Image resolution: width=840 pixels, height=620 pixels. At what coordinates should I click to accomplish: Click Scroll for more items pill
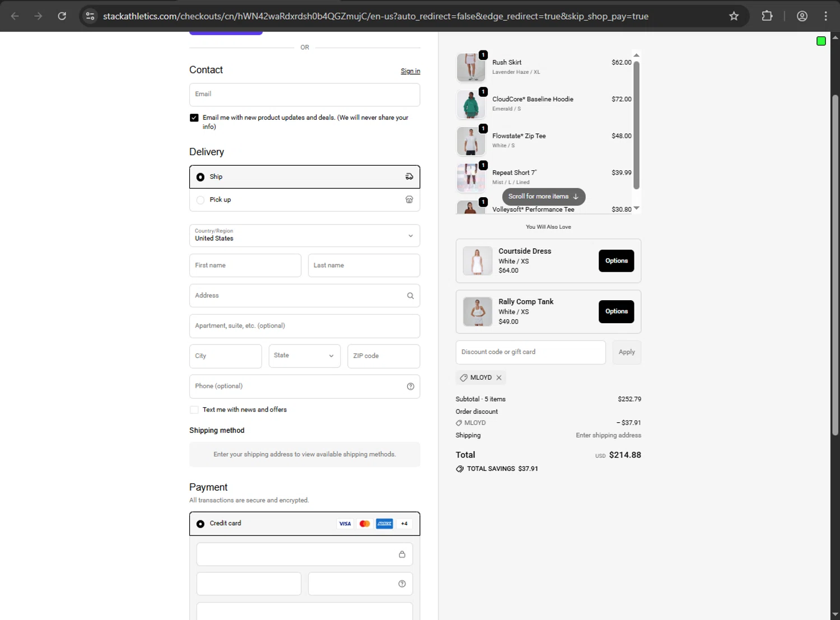pyautogui.click(x=544, y=197)
